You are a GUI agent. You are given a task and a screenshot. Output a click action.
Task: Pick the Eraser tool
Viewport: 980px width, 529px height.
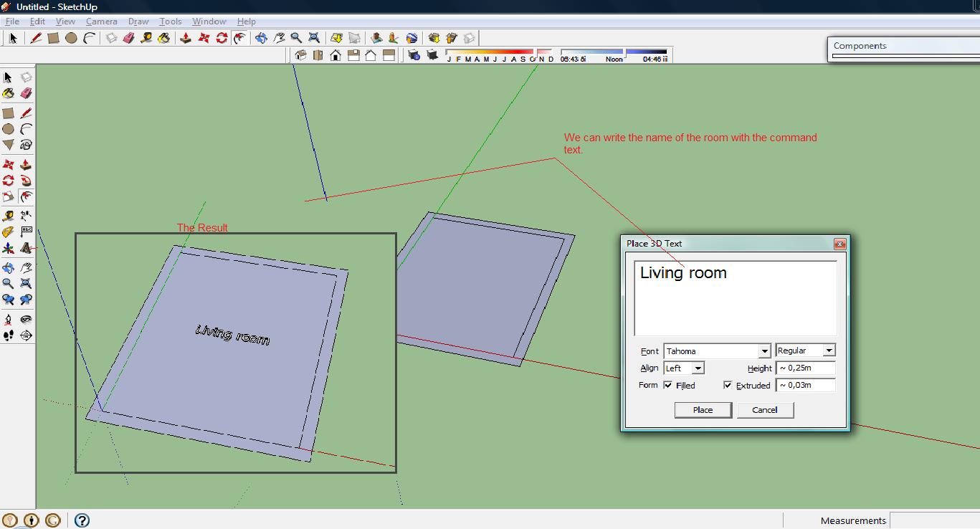27,93
